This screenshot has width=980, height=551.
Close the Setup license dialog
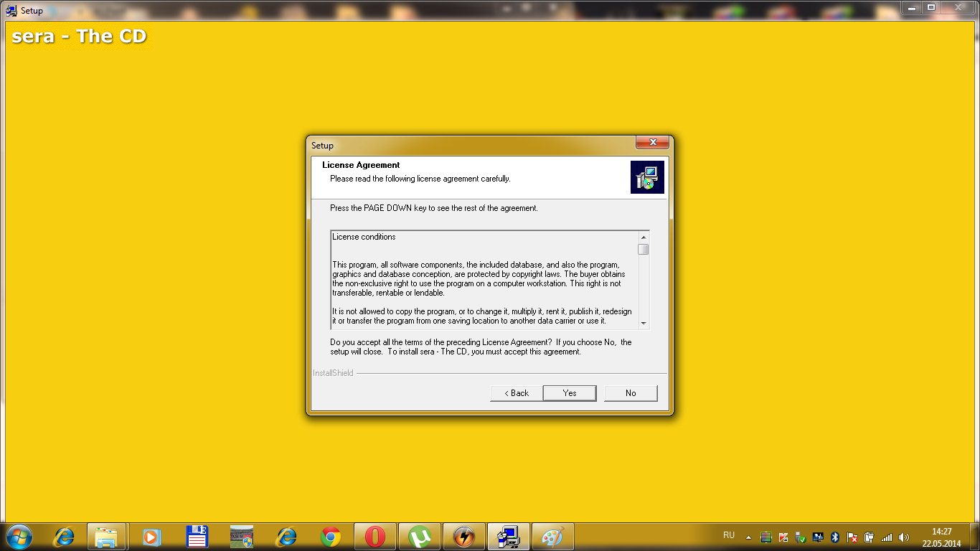tap(652, 143)
